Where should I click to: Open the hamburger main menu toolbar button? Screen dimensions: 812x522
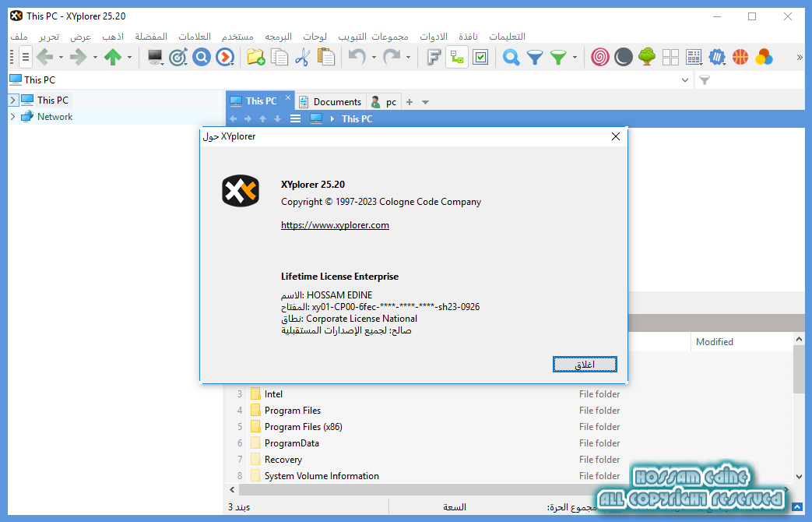26,57
